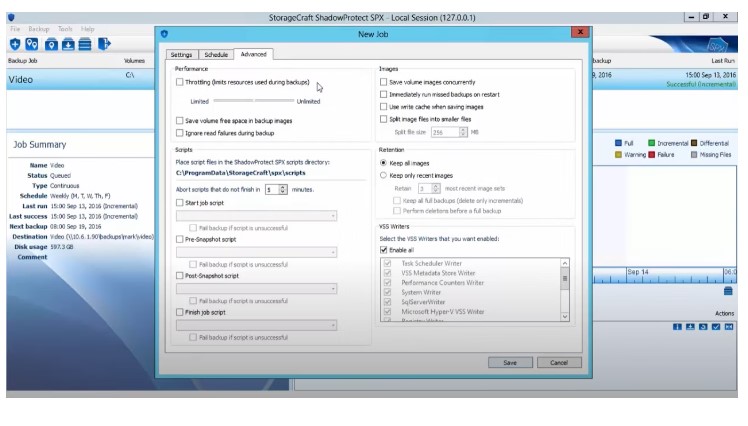The width and height of the screenshot is (748, 426).
Task: Click Sep 14 marker on timeline
Action: tap(638, 272)
